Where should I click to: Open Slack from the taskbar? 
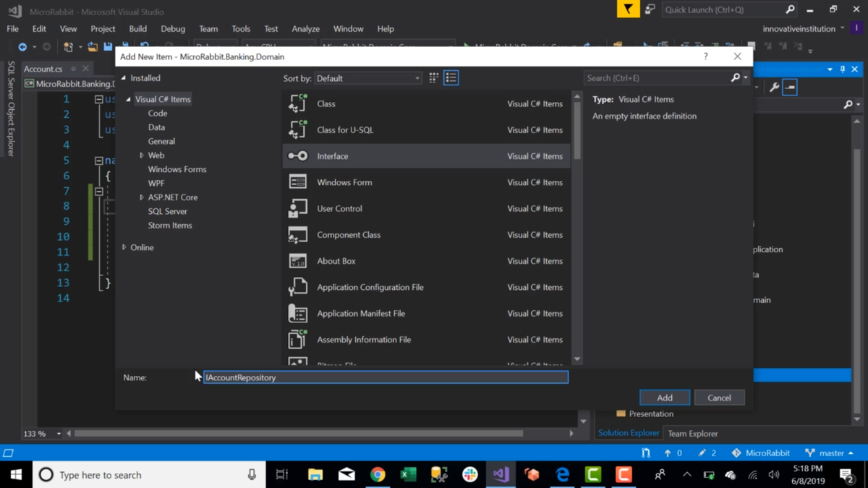[x=470, y=475]
